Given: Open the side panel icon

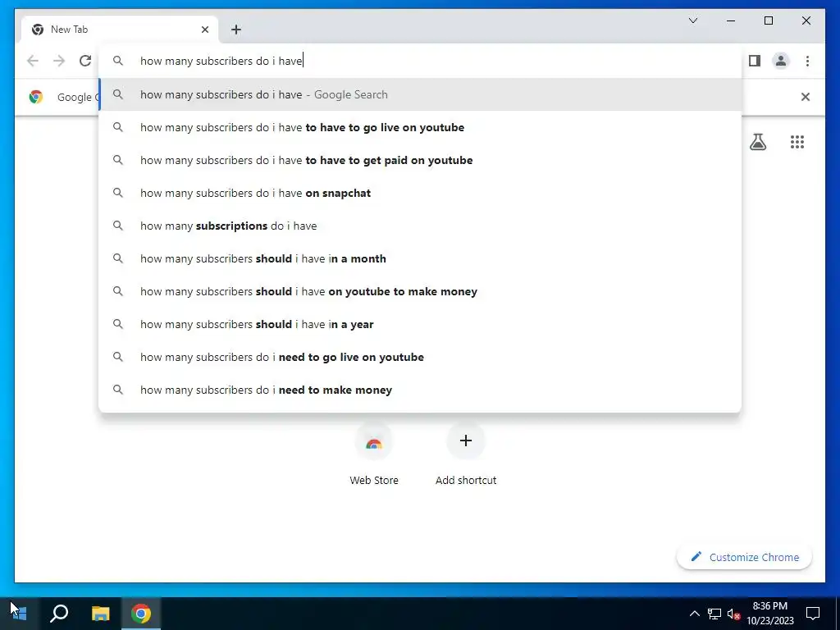Looking at the screenshot, I should click(755, 61).
